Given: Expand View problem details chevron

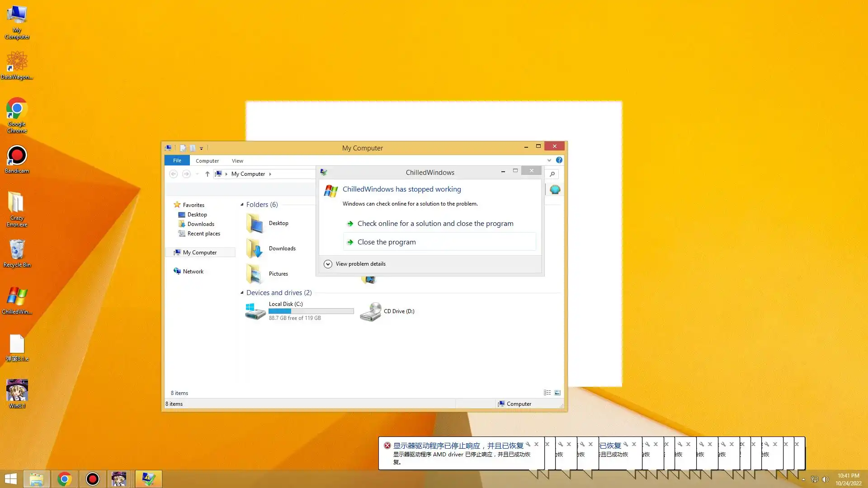Looking at the screenshot, I should coord(328,264).
